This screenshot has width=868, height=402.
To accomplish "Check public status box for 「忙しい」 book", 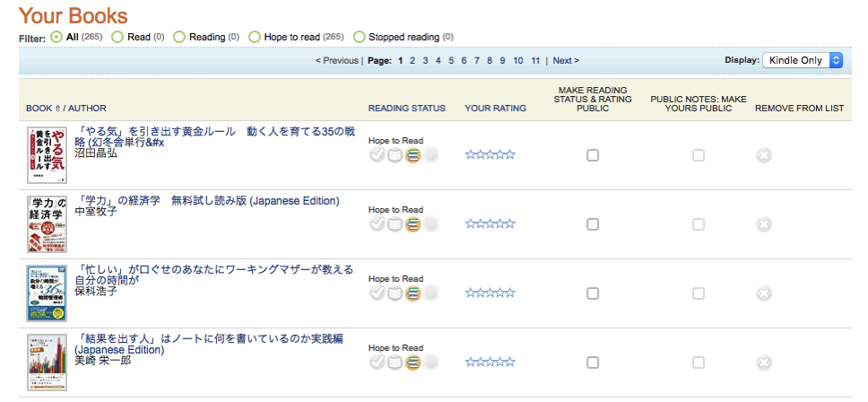I will click(593, 293).
